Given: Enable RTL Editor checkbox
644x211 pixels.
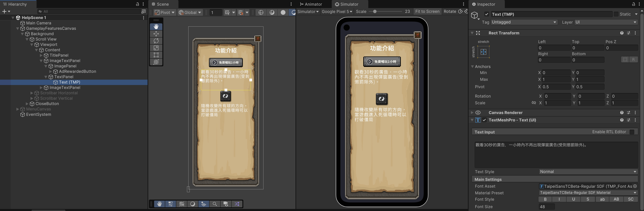Looking at the screenshot, I should coord(632,132).
